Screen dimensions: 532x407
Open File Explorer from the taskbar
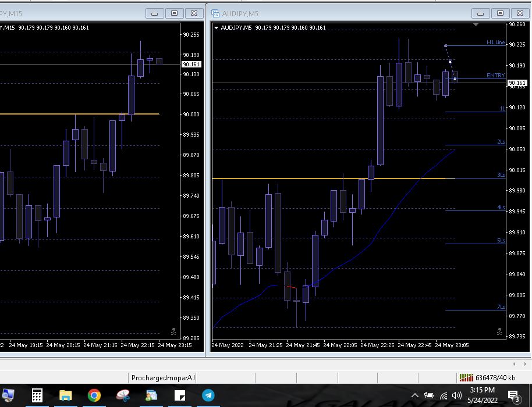[66, 395]
